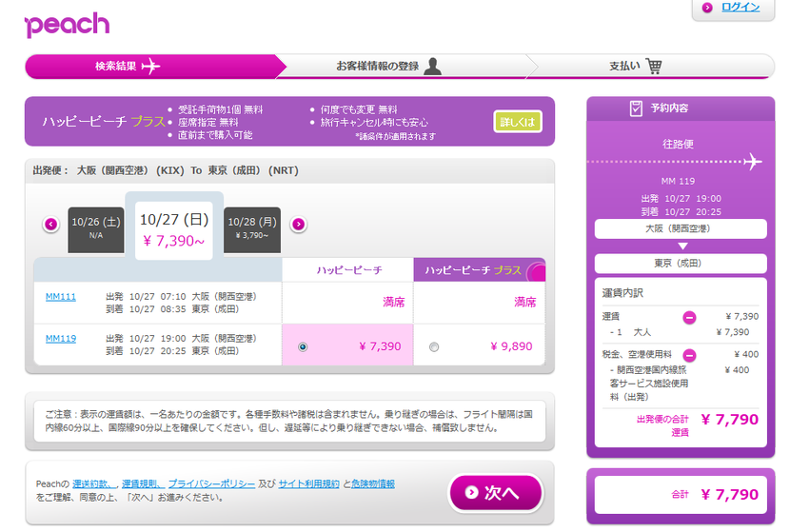Screen dimensions: 790x532
Task: Collapse the 税金、空港使用料 minus icon
Action: coord(689,355)
